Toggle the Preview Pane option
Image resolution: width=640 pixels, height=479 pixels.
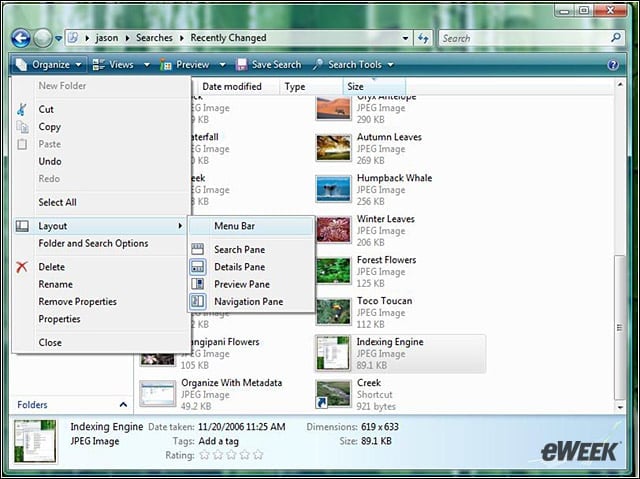coord(252,284)
